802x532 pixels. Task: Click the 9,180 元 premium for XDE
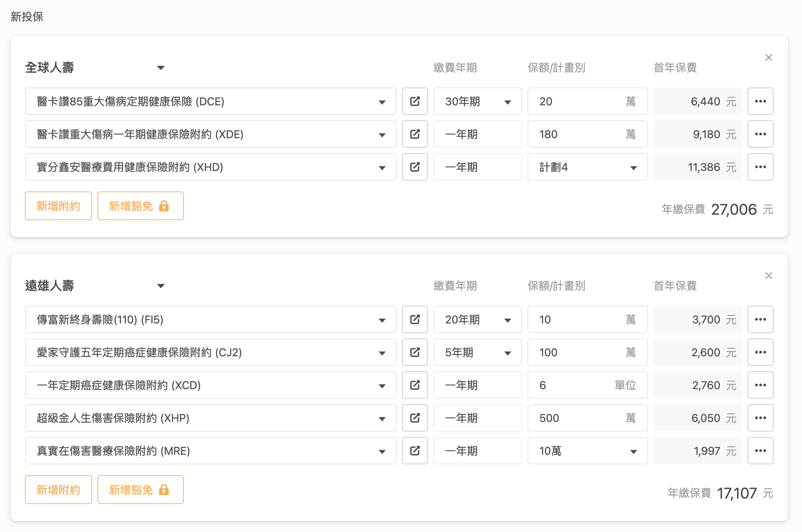(x=698, y=134)
